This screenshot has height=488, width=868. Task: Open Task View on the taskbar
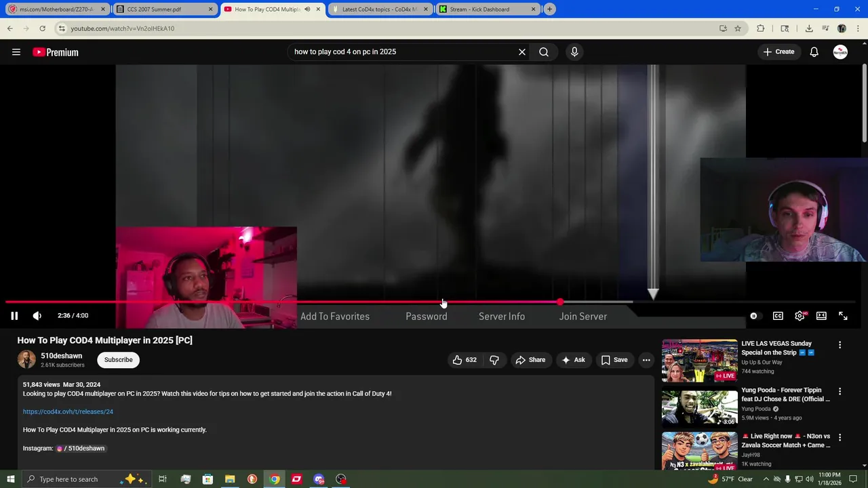pyautogui.click(x=163, y=479)
